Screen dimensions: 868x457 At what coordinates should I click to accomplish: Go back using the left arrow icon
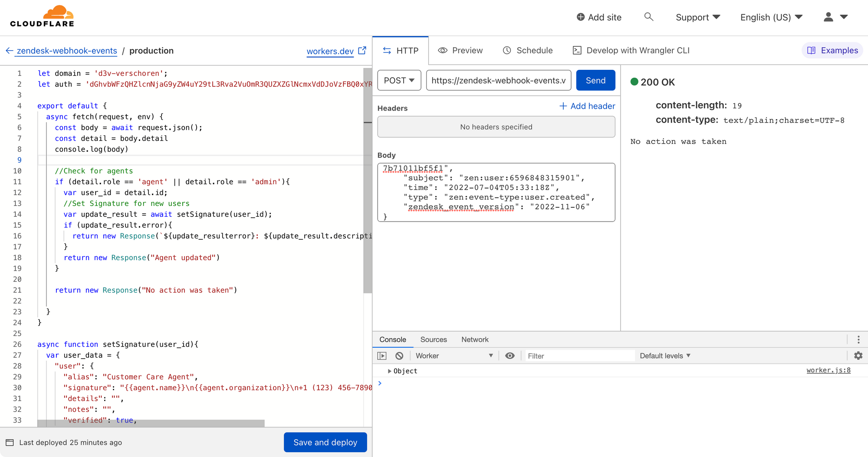[x=10, y=51]
